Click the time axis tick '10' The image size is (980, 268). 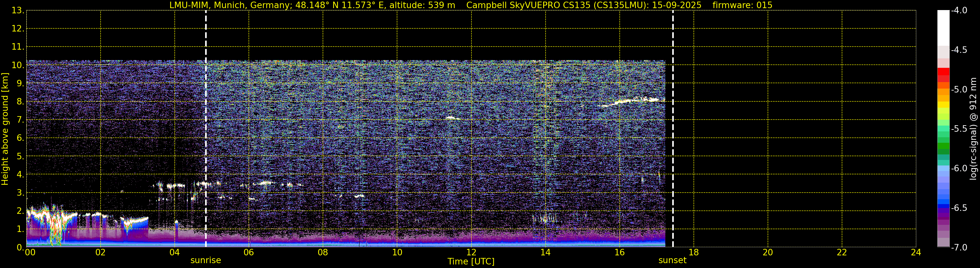click(397, 252)
